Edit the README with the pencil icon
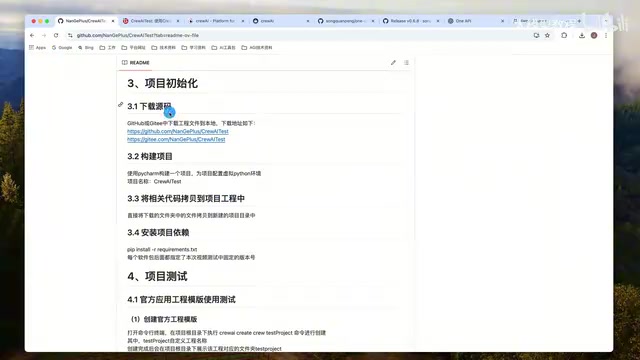Screen dimensions: 640x360 393,63
